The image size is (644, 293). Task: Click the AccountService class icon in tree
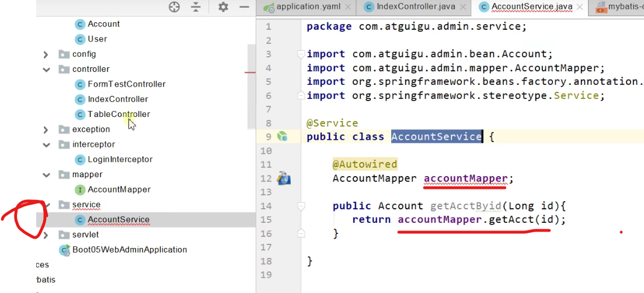(x=79, y=220)
